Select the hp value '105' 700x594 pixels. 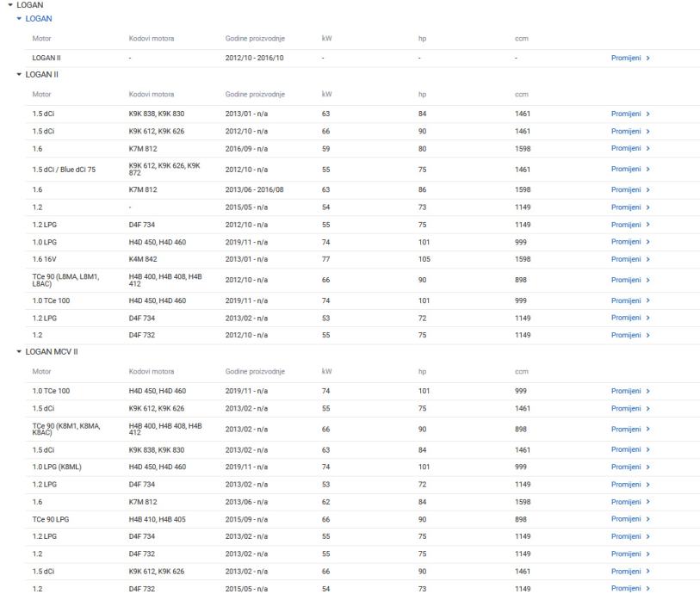[x=424, y=259]
